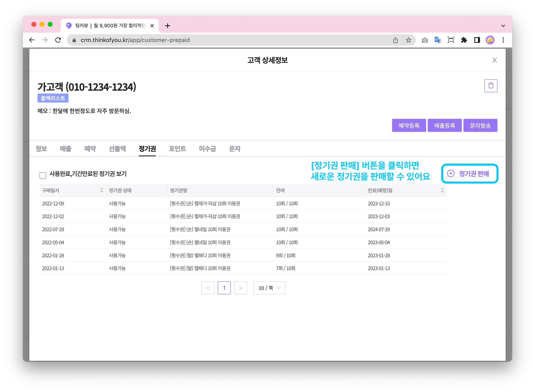Open the 10 / 쪽 page size dropdown
535x392 pixels.
(269, 288)
